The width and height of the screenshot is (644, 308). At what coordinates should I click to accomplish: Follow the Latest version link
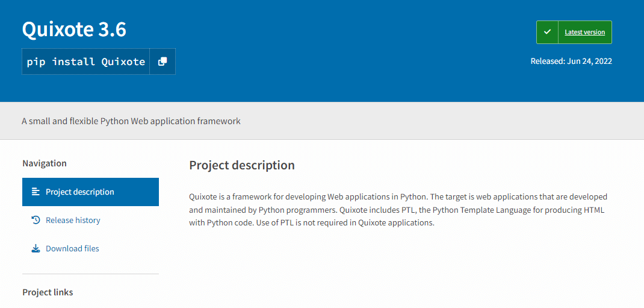coord(584,32)
